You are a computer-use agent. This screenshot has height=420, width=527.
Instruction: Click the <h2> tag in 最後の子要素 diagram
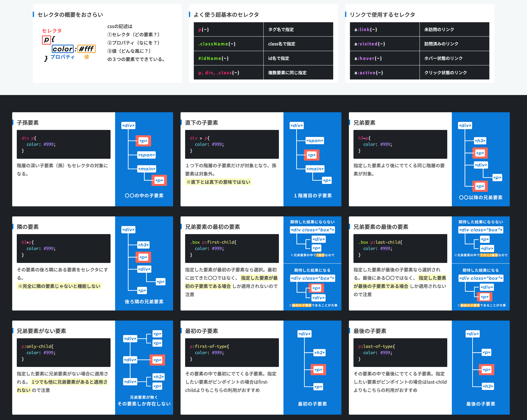(x=488, y=386)
